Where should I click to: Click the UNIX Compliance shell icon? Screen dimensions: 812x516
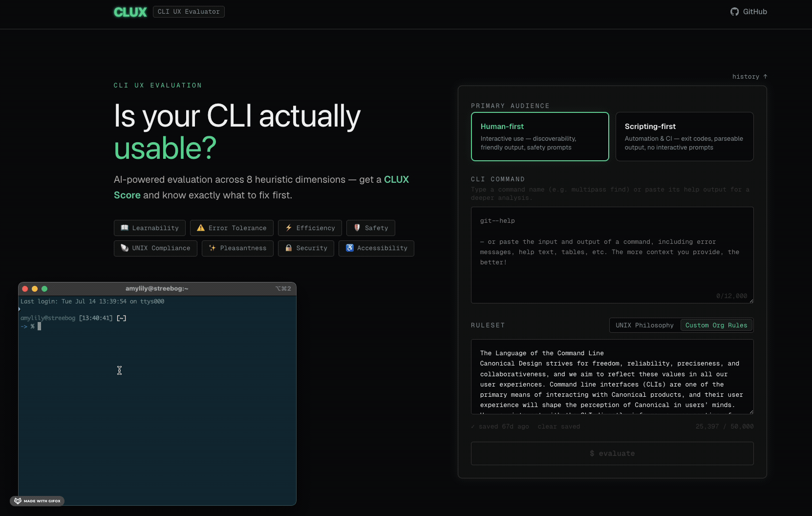pos(125,248)
